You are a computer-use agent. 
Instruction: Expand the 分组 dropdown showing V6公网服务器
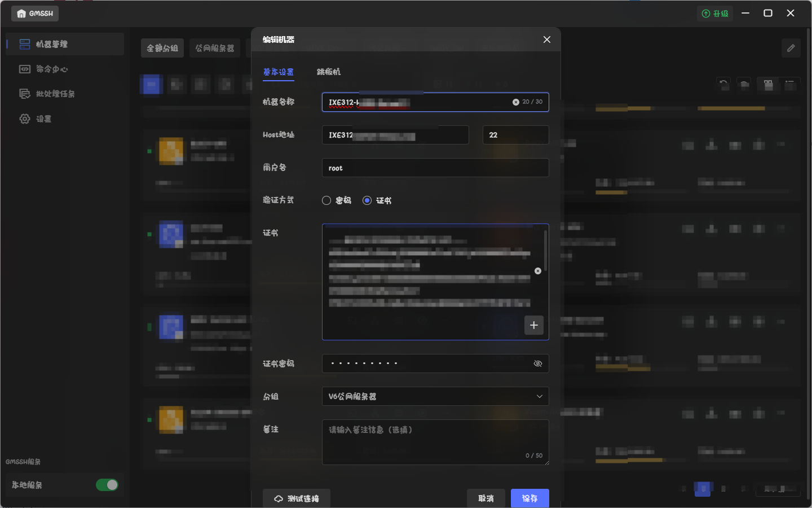point(435,396)
